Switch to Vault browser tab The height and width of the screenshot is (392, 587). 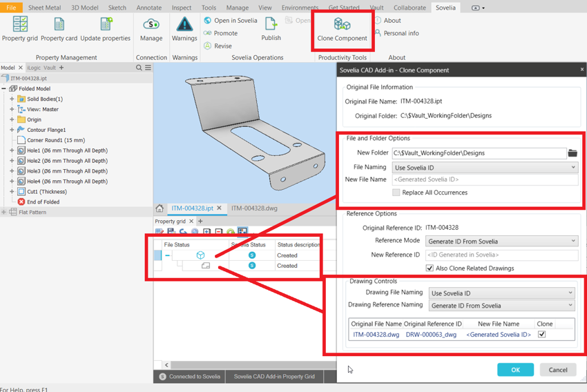click(x=50, y=68)
